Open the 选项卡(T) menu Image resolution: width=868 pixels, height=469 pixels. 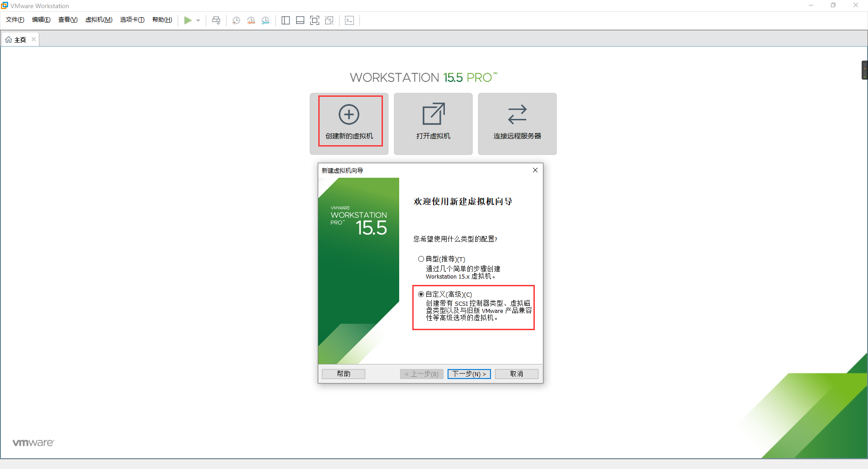[x=132, y=20]
